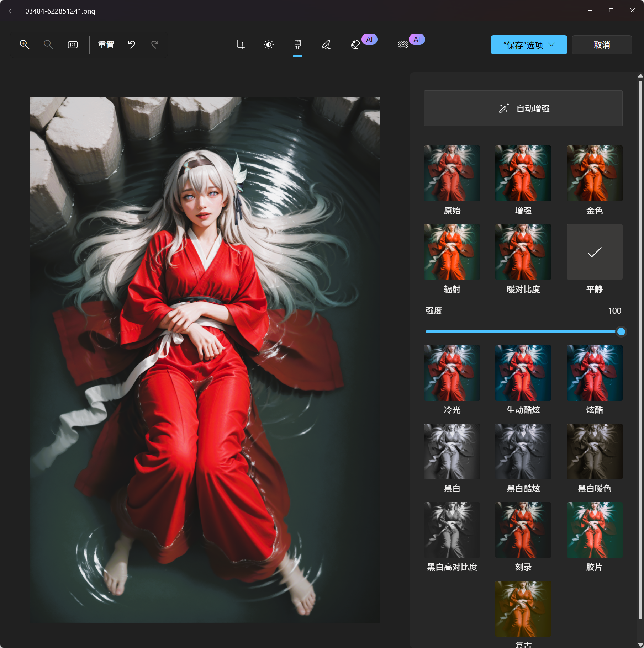The height and width of the screenshot is (648, 644).
Task: Expand the "保存"选项 dropdown
Action: [529, 45]
